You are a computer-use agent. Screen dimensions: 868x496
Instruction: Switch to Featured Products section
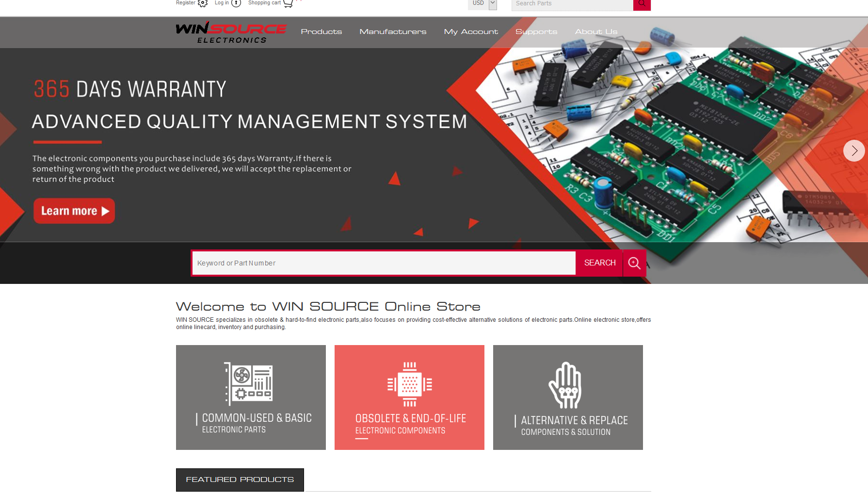[240, 479]
